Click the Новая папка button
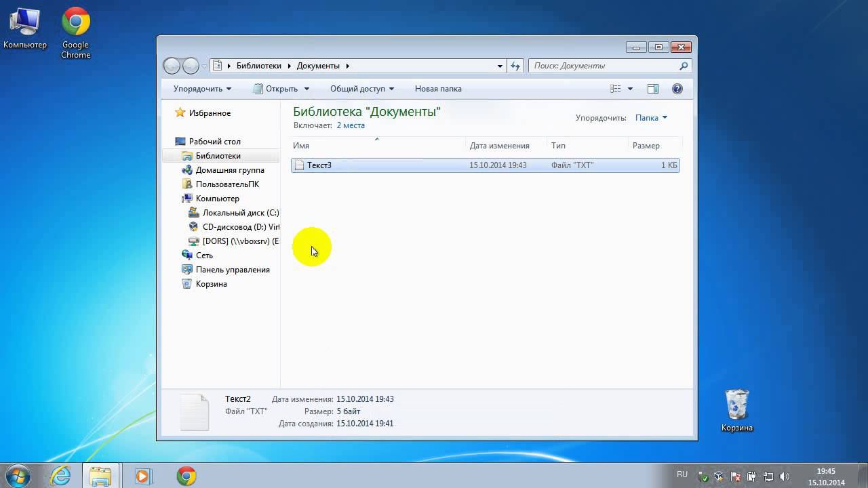The height and width of the screenshot is (488, 868). pyautogui.click(x=438, y=89)
